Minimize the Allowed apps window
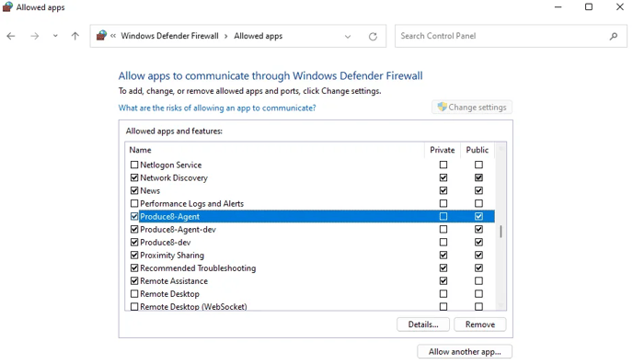633x364 pixels. (x=558, y=7)
